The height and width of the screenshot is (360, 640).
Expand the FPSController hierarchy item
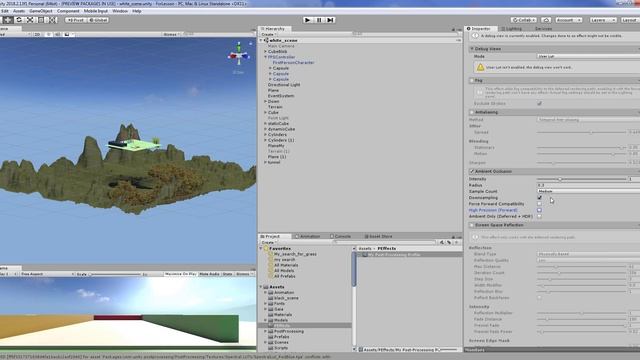tap(265, 57)
